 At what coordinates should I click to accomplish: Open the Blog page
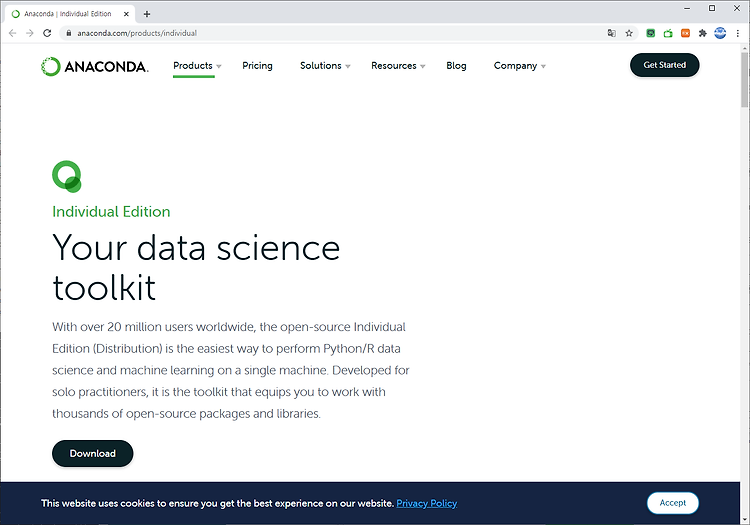(456, 66)
